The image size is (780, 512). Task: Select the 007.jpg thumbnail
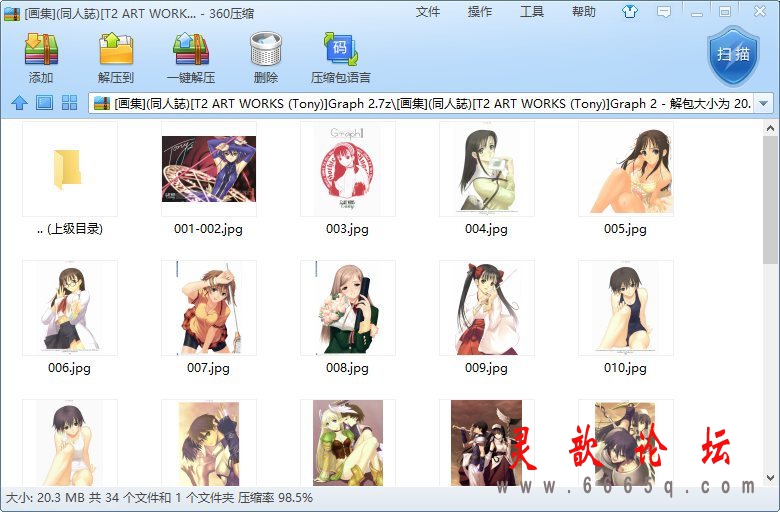(209, 307)
